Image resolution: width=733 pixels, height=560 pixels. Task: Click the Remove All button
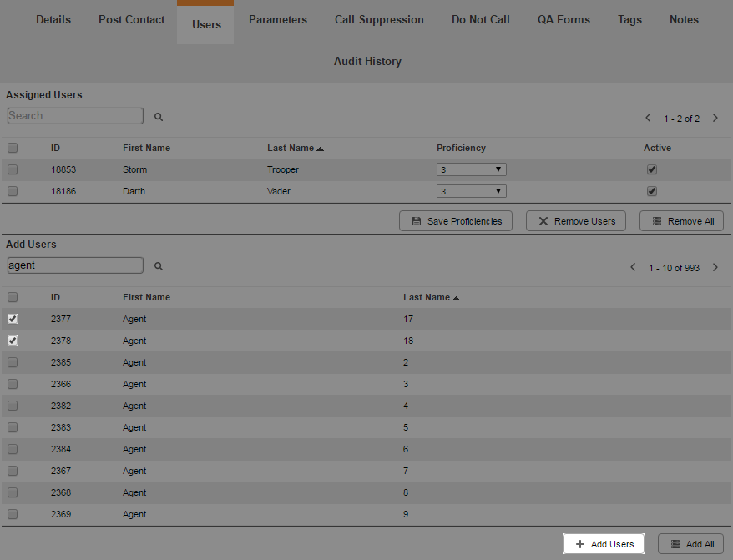pos(681,221)
